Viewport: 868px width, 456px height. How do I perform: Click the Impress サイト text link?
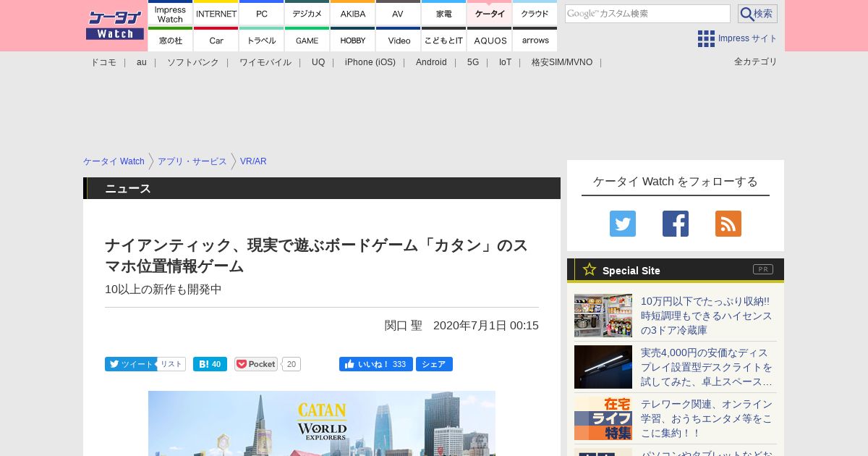coord(748,38)
